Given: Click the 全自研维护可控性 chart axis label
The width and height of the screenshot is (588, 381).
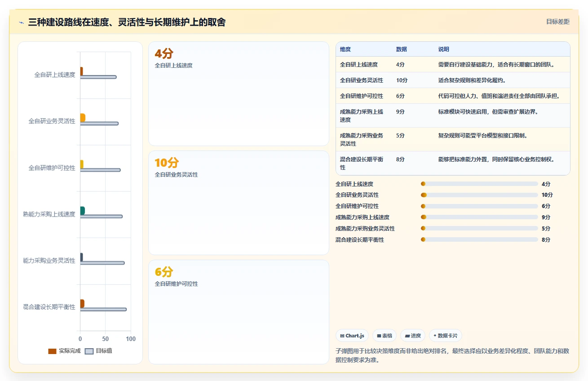Looking at the screenshot, I should tap(52, 168).
